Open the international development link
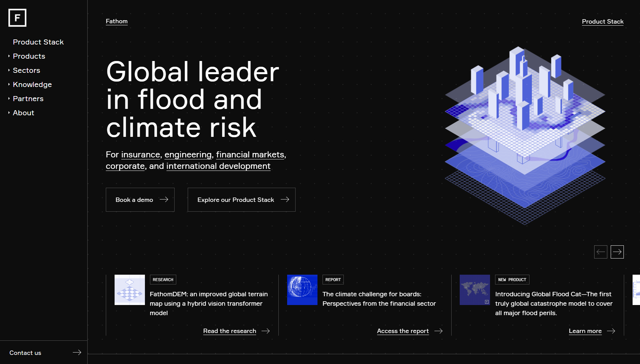 coord(218,166)
